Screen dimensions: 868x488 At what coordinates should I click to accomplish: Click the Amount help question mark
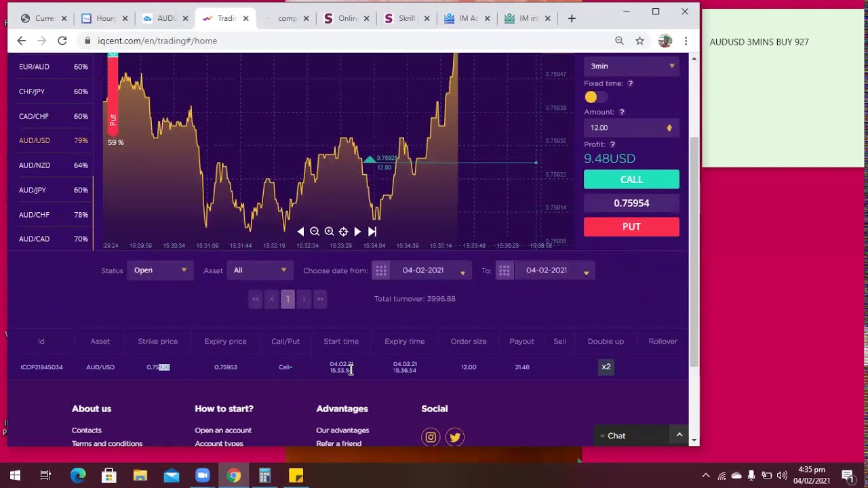pos(622,112)
